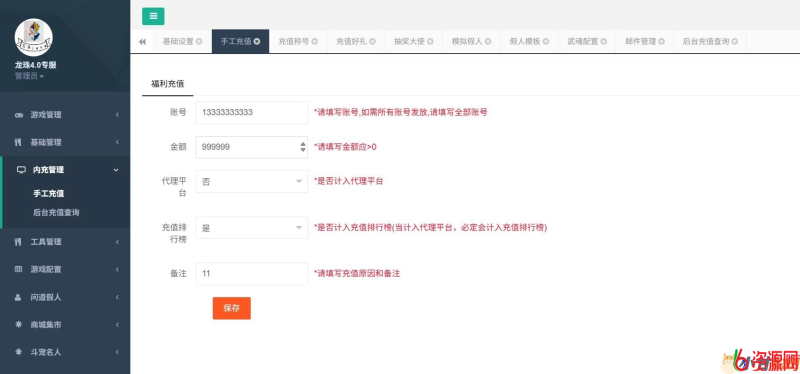Click the star icon beside 商城集市
This screenshot has height=374, width=800.
coord(18,325)
